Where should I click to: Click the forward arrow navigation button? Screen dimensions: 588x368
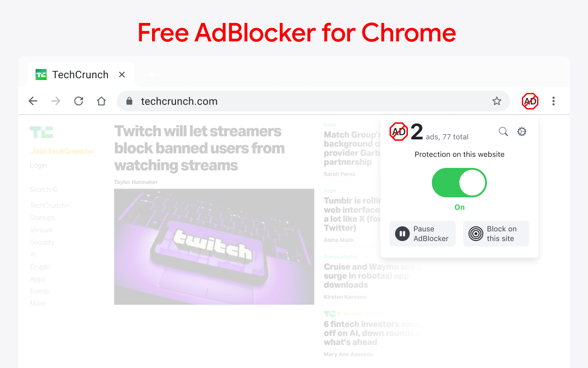click(56, 101)
